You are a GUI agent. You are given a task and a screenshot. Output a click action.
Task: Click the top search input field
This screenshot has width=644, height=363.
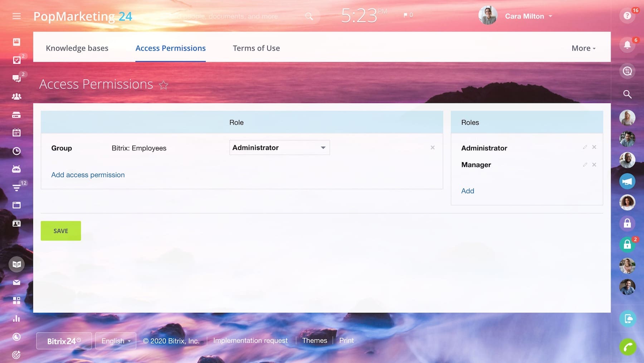[233, 16]
